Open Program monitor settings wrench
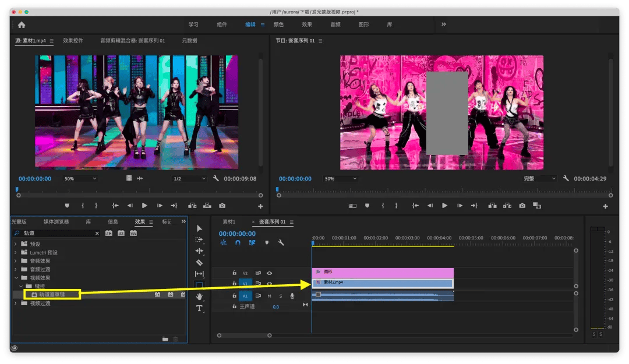629x364 pixels. click(x=566, y=178)
